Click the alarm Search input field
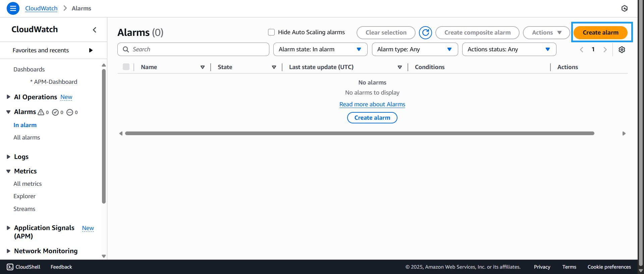 [x=198, y=49]
